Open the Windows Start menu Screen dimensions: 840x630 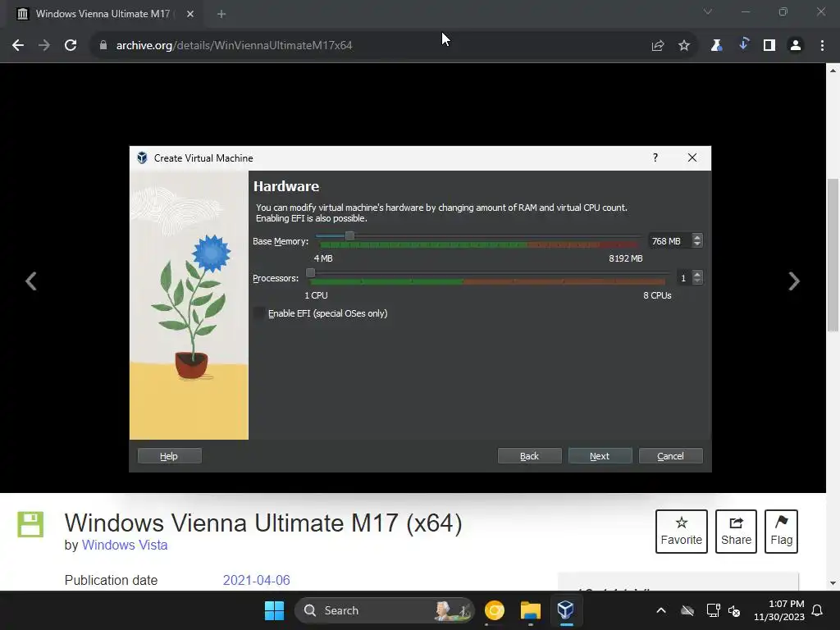pyautogui.click(x=274, y=610)
